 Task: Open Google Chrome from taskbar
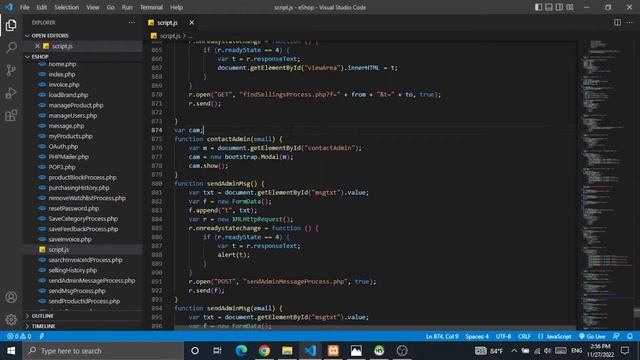[x=264, y=351]
